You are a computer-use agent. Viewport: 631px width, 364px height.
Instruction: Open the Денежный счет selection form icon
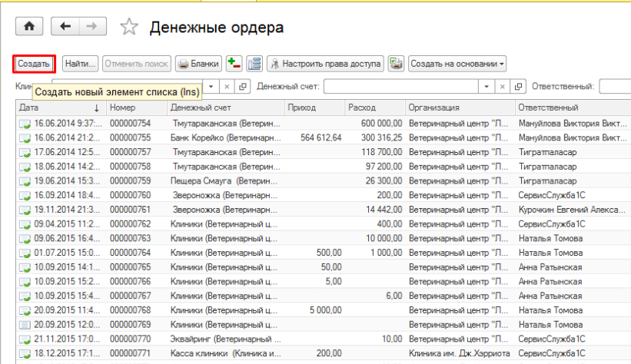click(518, 87)
